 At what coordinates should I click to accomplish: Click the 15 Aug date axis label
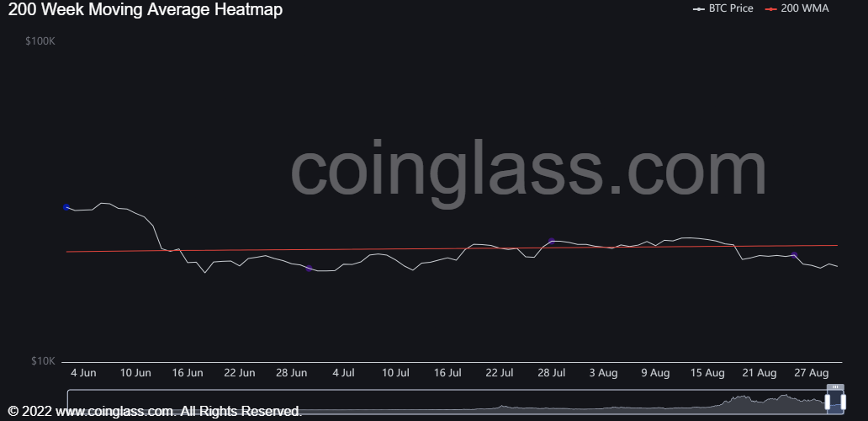[x=707, y=372]
